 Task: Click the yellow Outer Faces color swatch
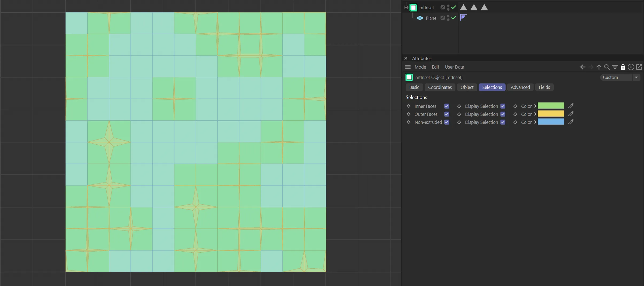point(550,114)
